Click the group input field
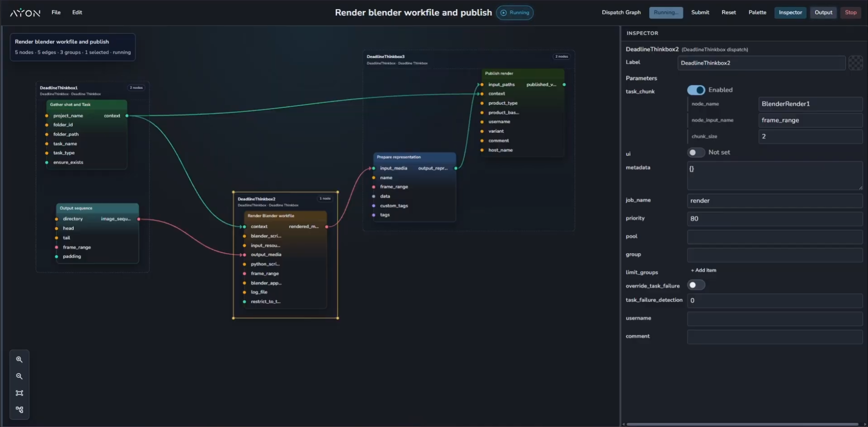Image resolution: width=868 pixels, height=427 pixels. pos(774,255)
